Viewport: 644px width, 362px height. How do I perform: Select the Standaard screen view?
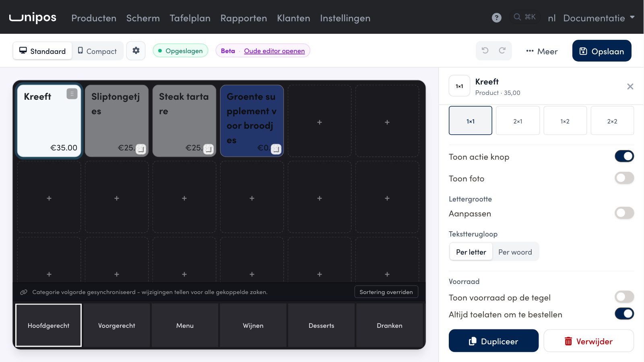point(43,51)
